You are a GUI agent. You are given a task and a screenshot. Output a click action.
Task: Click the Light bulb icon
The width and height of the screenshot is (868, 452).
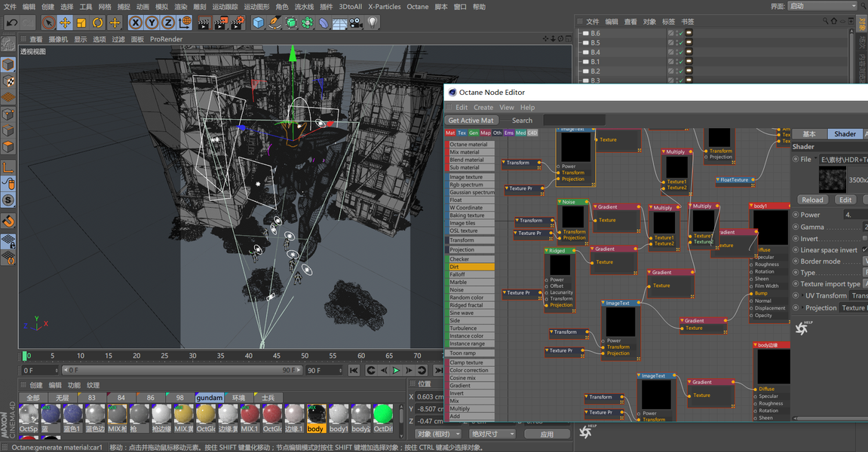(372, 23)
